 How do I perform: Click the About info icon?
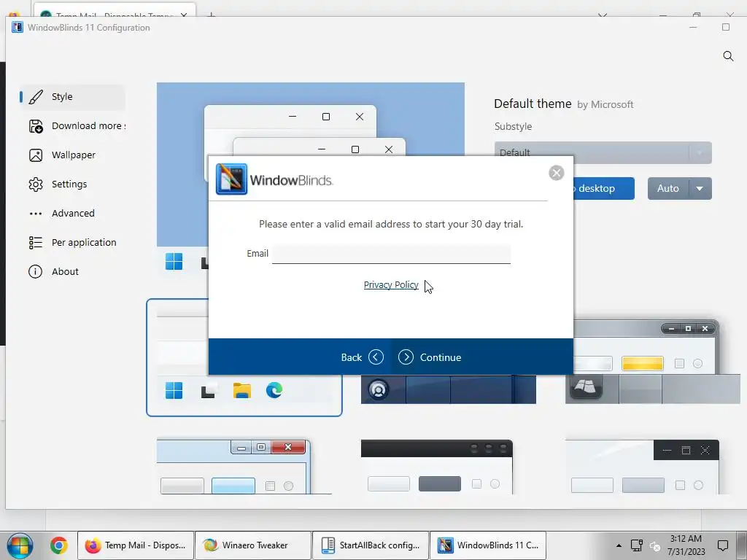point(35,271)
